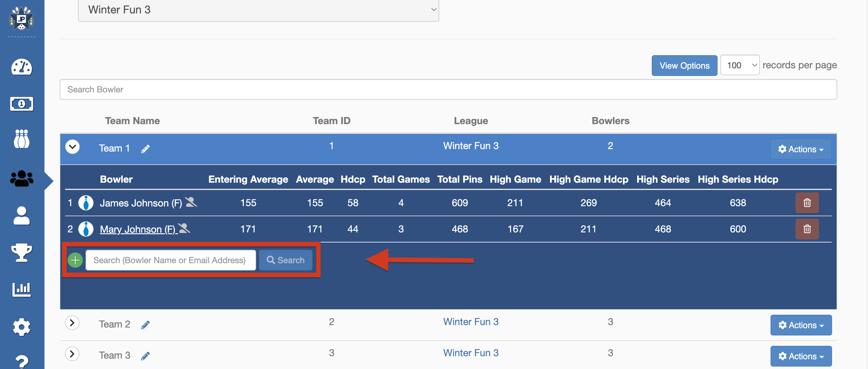Click green plus add bowler button
Image resolution: width=868 pixels, height=369 pixels.
pyautogui.click(x=75, y=260)
